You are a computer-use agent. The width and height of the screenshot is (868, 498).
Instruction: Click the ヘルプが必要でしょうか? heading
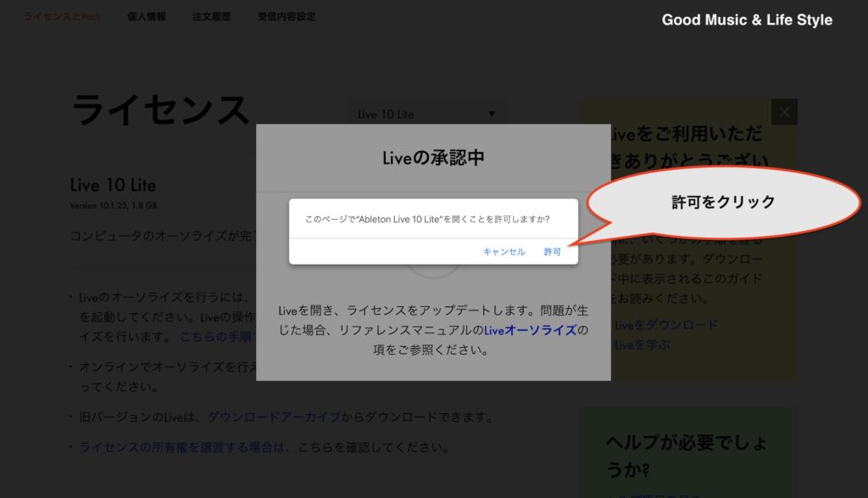(687, 456)
